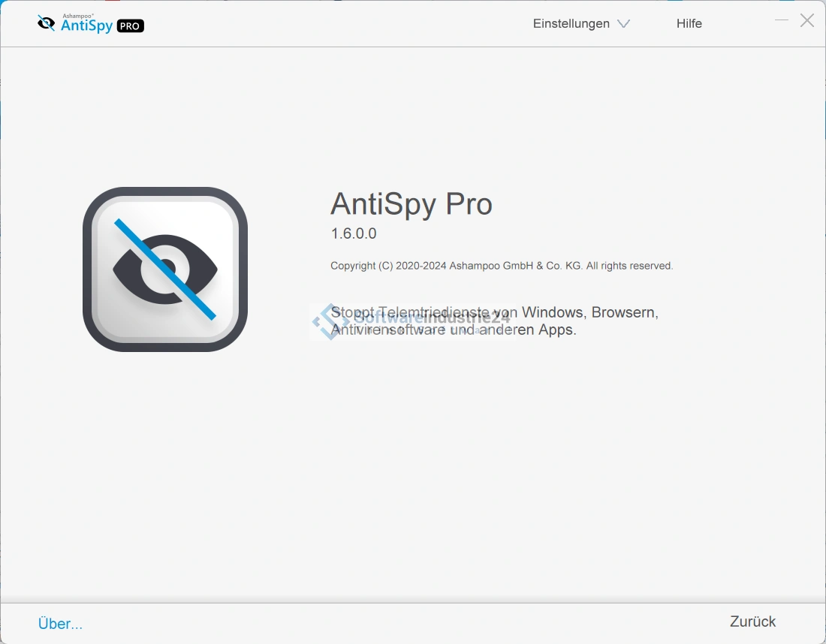Screen dimensions: 826x644
Task: Open the Über... link
Action: tap(60, 624)
